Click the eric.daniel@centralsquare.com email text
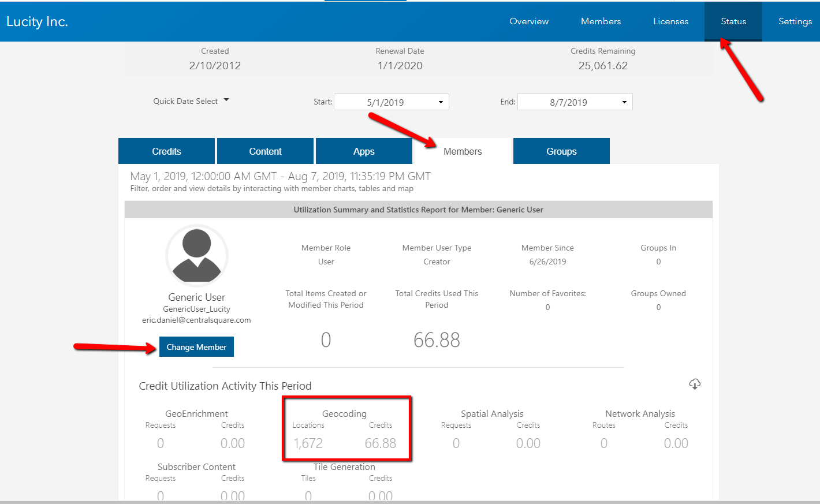Screen dimensions: 820x504 (196, 320)
